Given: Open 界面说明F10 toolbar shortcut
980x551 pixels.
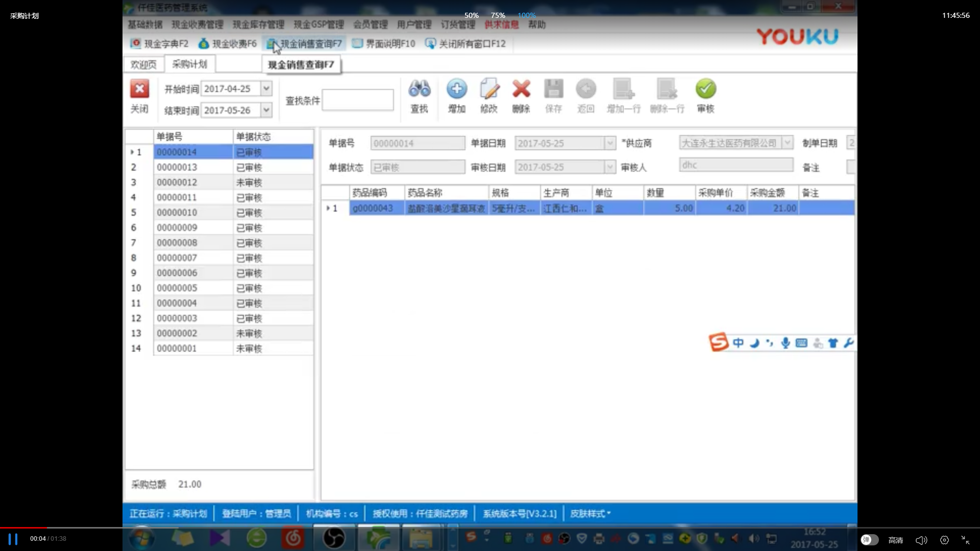Looking at the screenshot, I should pos(384,44).
